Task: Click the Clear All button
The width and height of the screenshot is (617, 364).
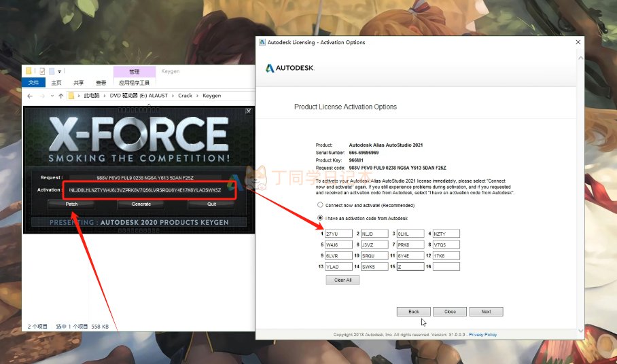Action: (342, 280)
